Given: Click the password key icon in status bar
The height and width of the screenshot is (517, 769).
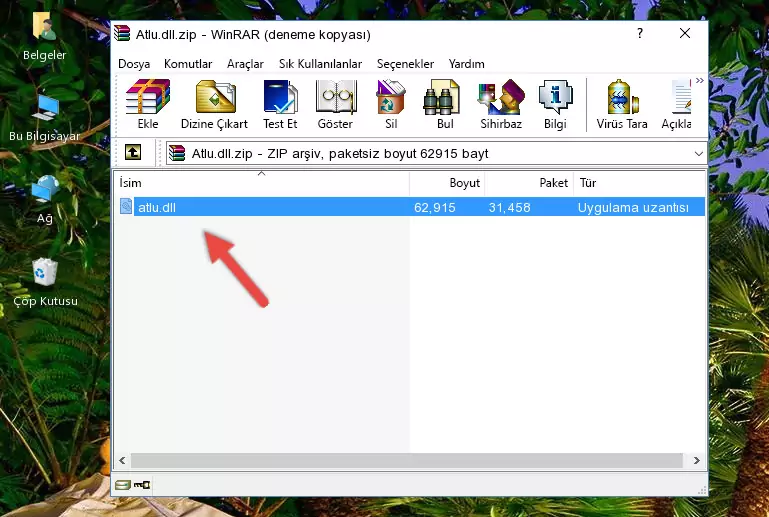Looking at the screenshot, I should click(142, 485).
